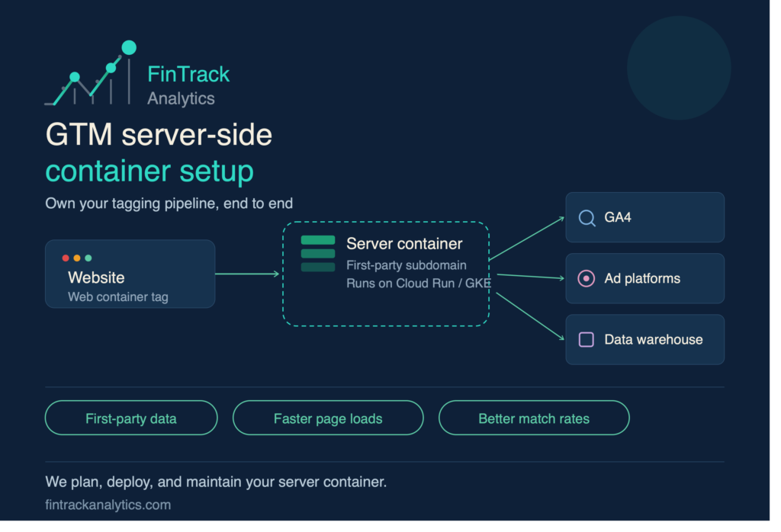Click the red dot in Website card

point(66,258)
